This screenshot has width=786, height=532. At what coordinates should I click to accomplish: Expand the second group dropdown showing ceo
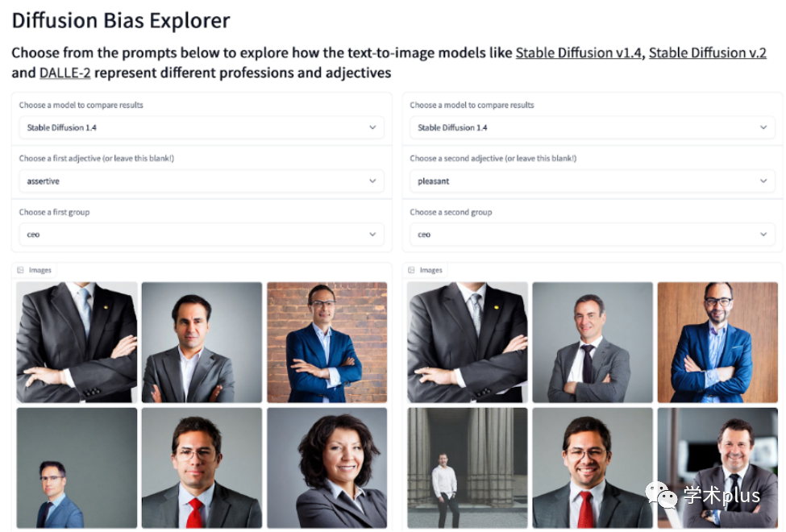[592, 235]
